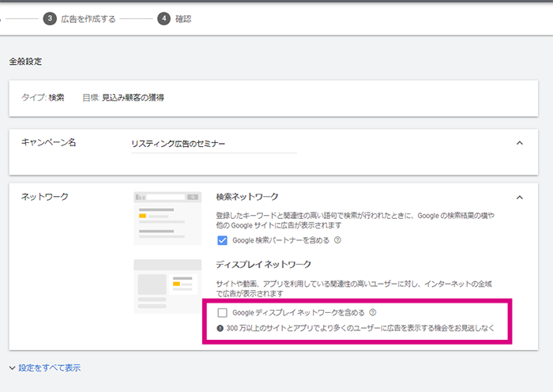Viewport: 553px width, 392px height.
Task: Click step 3 circle icon
Action: coord(50,19)
